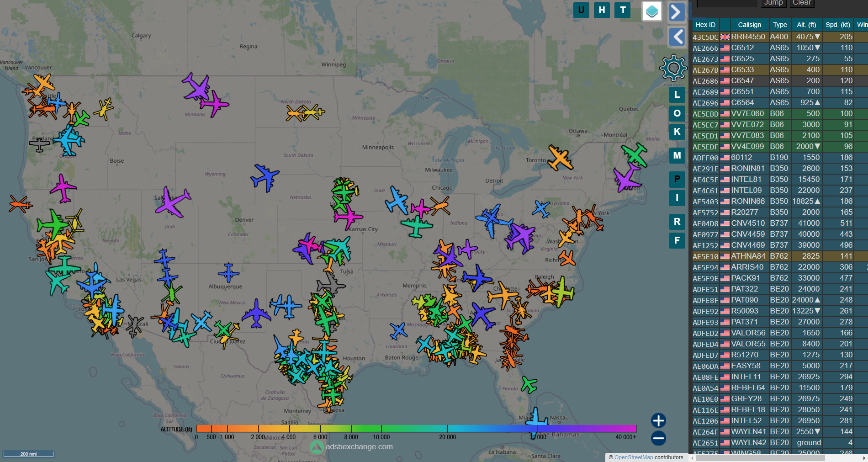Click blue aircraft icon over Pennsylvania
Screen dimensions: 868x462
point(541,209)
